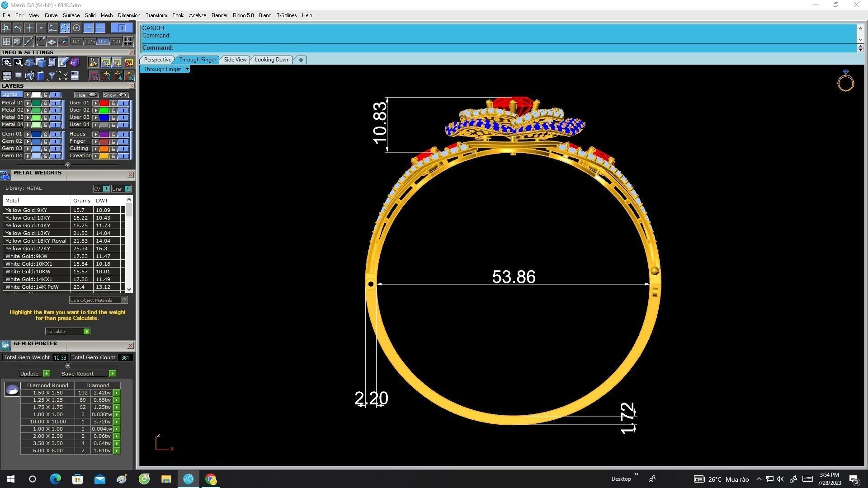Expand the Gem Reporter divider arrow
Viewport: 868px width, 488px height.
(x=68, y=366)
